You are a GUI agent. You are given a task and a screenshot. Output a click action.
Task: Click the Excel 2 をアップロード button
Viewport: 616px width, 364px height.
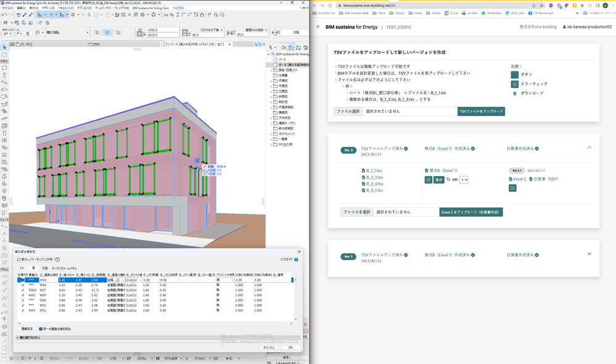point(471,212)
